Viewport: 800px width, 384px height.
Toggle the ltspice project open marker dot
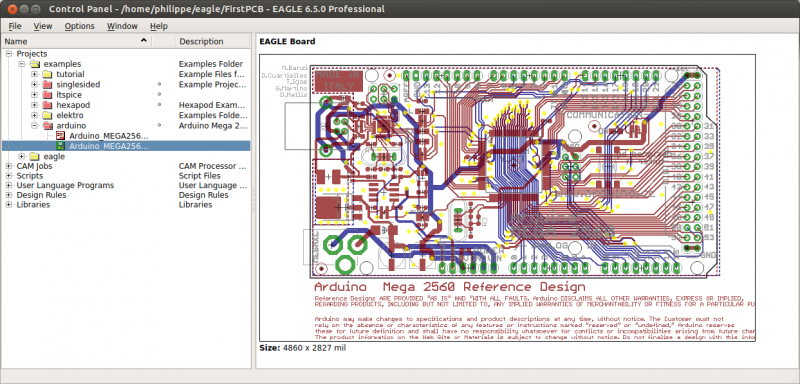[x=159, y=94]
